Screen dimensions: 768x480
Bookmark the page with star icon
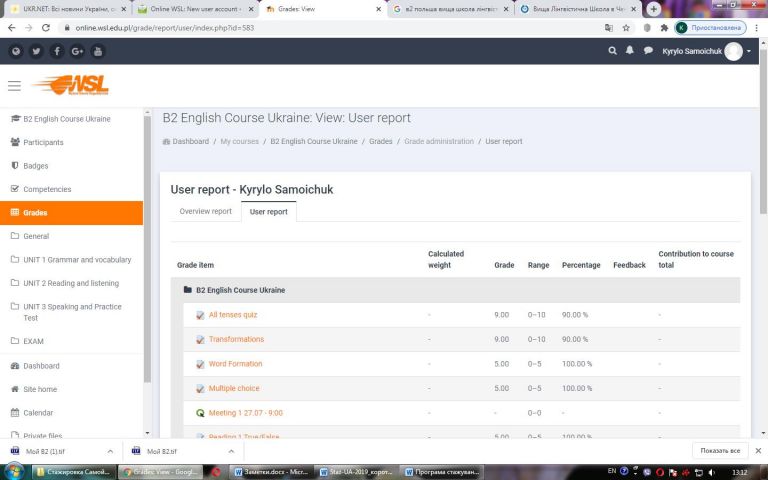click(x=626, y=28)
